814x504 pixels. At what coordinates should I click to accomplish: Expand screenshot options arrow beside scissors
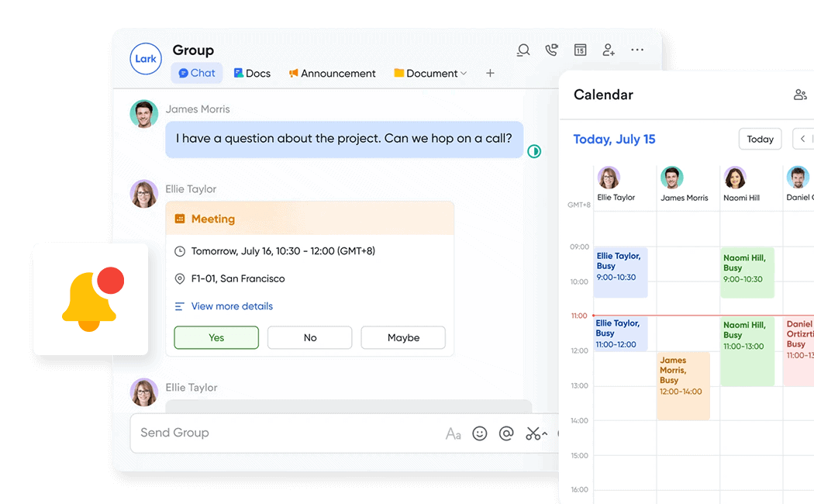pos(544,433)
